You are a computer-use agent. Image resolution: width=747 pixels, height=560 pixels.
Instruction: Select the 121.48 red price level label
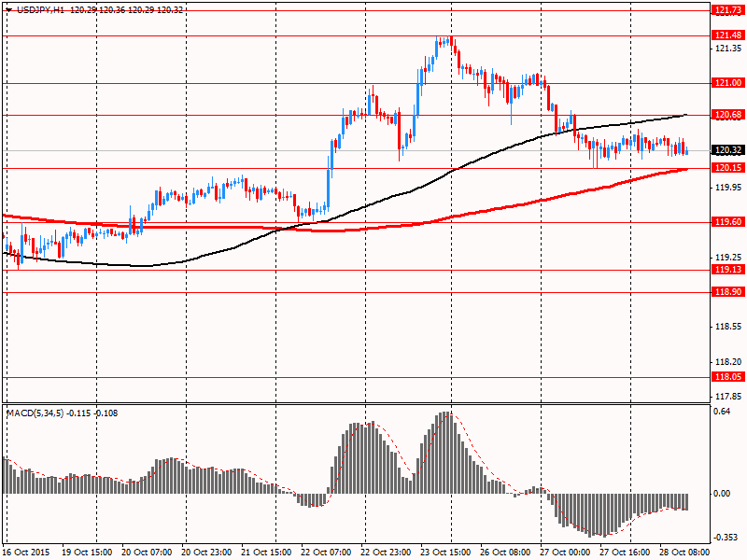(728, 35)
